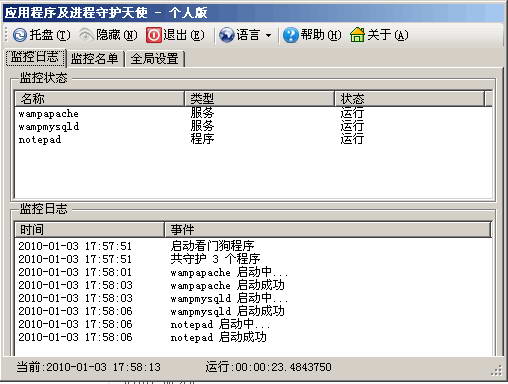This screenshot has height=384, width=508.
Task: Click the 帮助 (H) button label
Action: pos(321,35)
